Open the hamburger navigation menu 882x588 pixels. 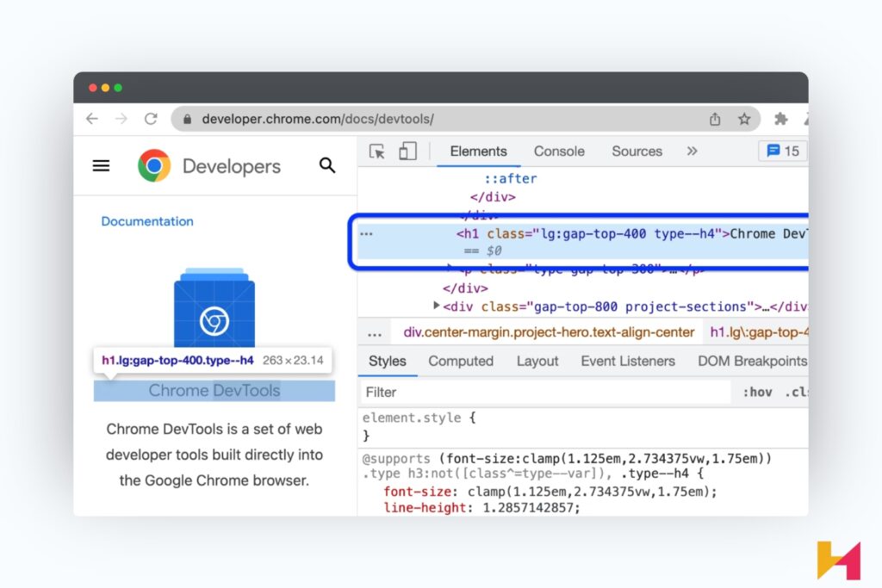coord(101,165)
